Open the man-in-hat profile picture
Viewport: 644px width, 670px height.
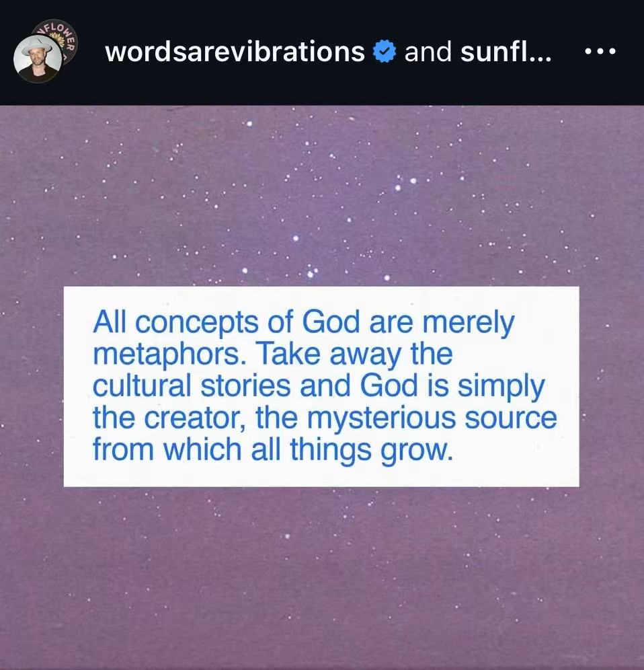point(38,59)
